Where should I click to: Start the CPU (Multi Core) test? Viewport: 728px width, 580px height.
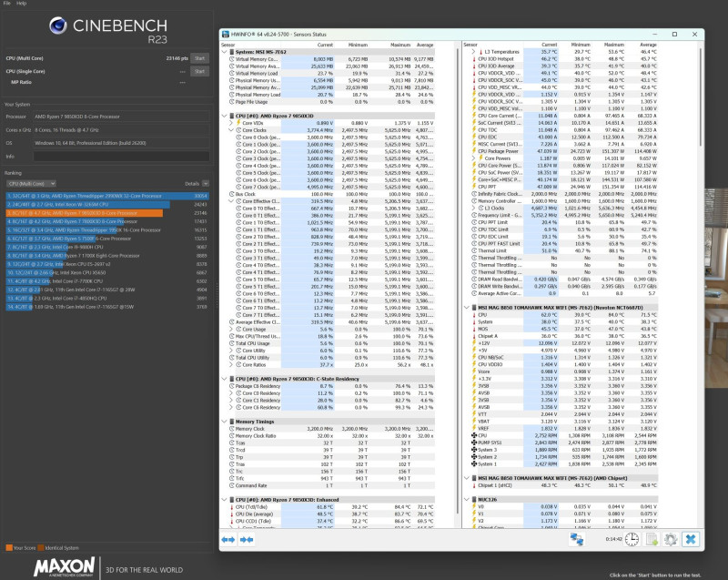pos(199,58)
